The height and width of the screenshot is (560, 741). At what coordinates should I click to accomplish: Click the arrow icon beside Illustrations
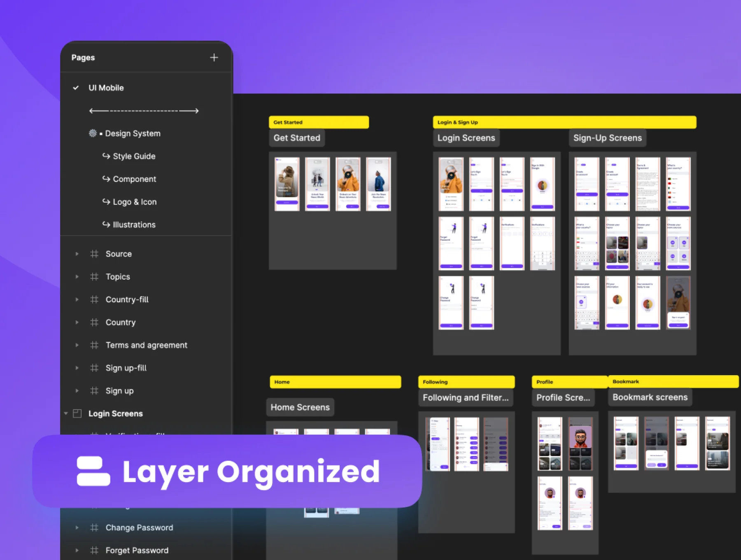coord(106,224)
